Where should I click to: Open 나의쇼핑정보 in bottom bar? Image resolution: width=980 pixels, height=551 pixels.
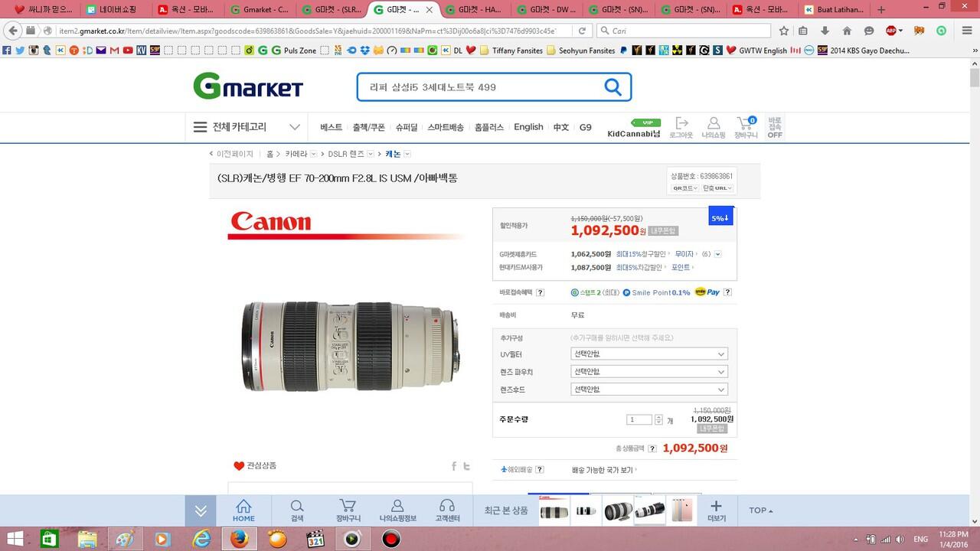tap(397, 511)
